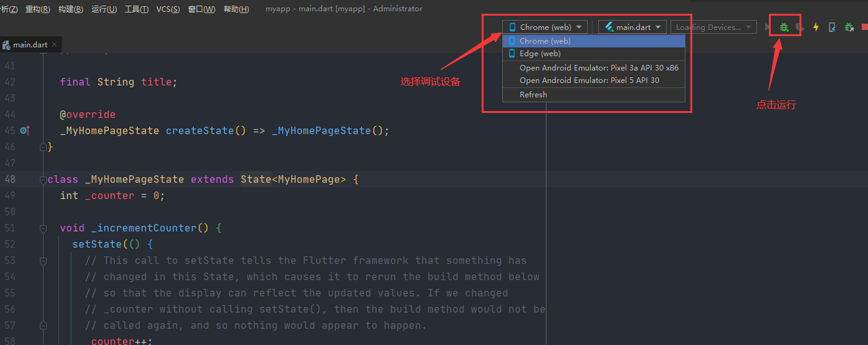Viewport: 868px width, 345px height.
Task: Click the Flutter Hot Reload lightning icon
Action: 816,27
